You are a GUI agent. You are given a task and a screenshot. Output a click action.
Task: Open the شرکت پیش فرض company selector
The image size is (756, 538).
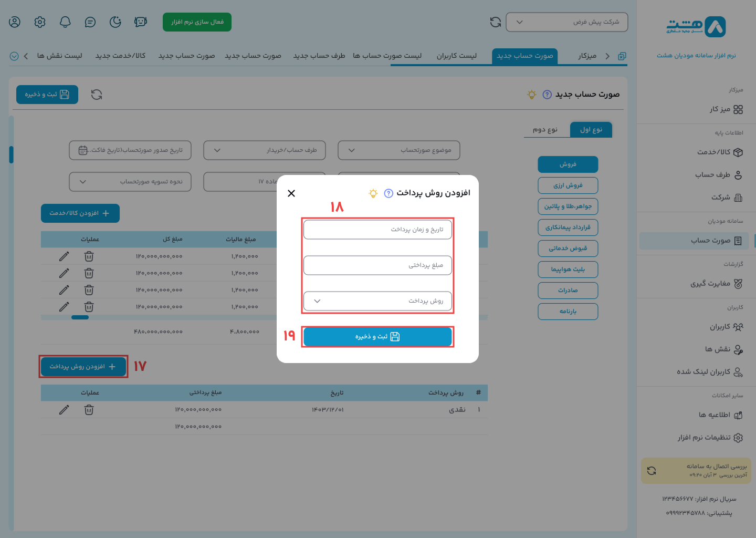click(566, 22)
